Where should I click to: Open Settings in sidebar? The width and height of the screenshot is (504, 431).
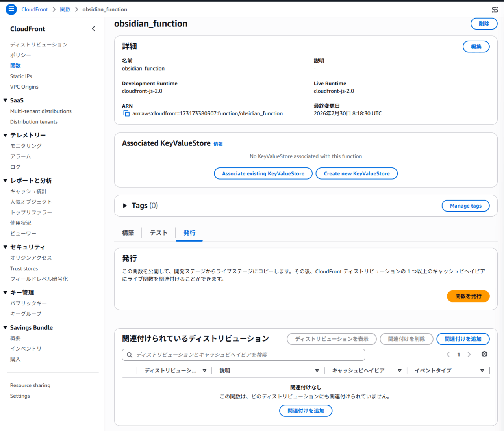tap(20, 396)
